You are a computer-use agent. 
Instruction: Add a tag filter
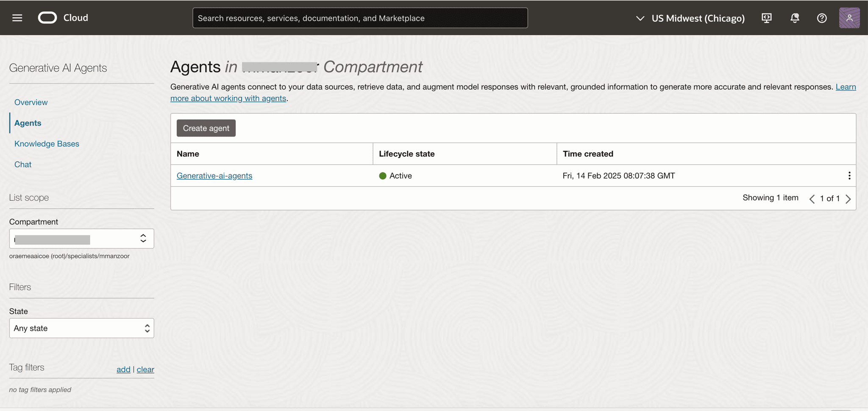pos(123,369)
